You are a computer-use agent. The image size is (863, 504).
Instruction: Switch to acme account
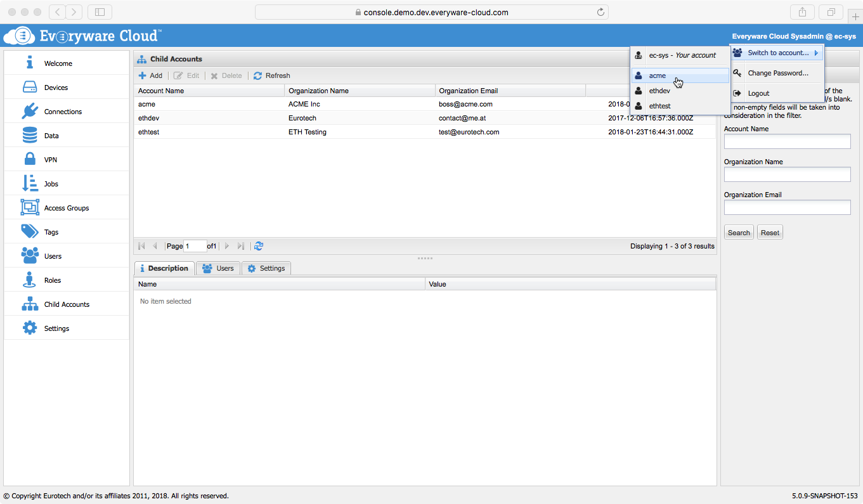(680, 75)
